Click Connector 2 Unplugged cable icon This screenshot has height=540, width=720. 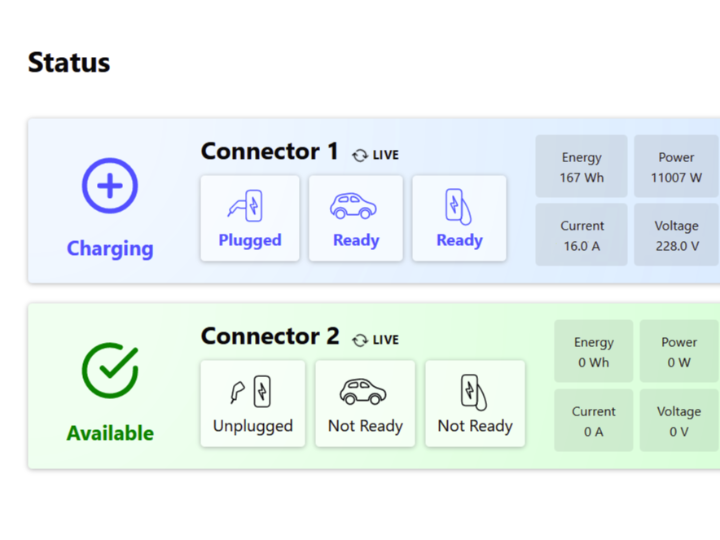pos(252,391)
